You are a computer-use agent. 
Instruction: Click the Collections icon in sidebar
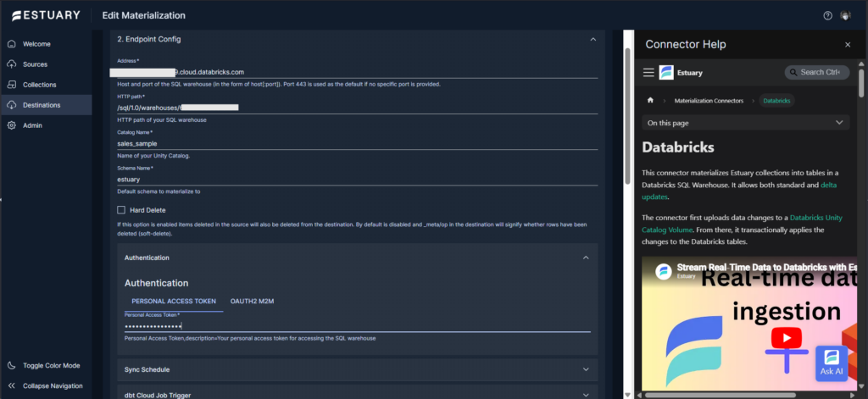click(12, 85)
